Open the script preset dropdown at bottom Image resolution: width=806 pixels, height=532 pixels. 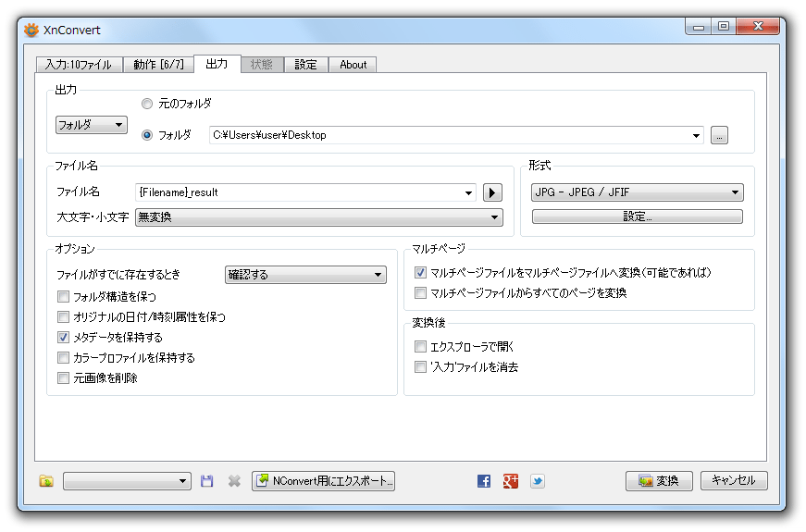pos(127,481)
